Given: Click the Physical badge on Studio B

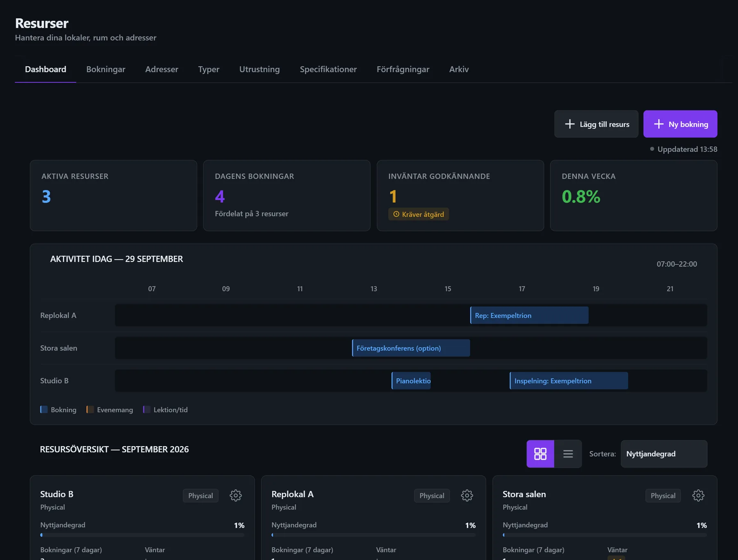Looking at the screenshot, I should coord(200,496).
